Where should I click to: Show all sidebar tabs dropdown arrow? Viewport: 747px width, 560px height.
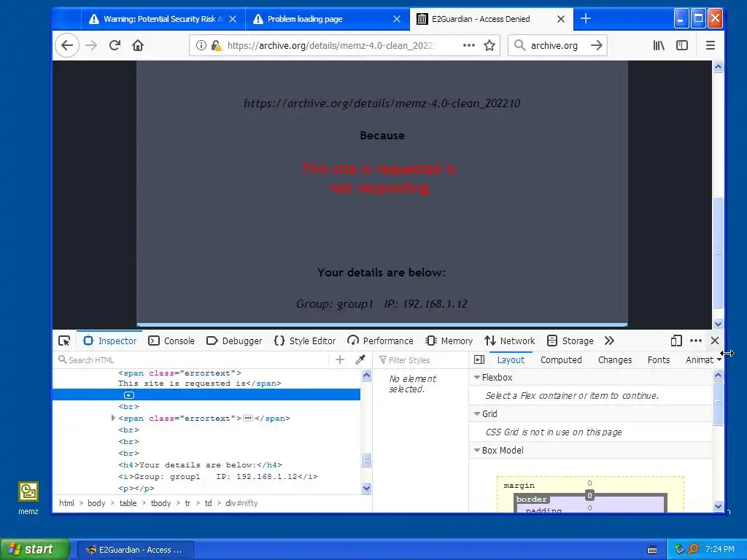tap(719, 360)
